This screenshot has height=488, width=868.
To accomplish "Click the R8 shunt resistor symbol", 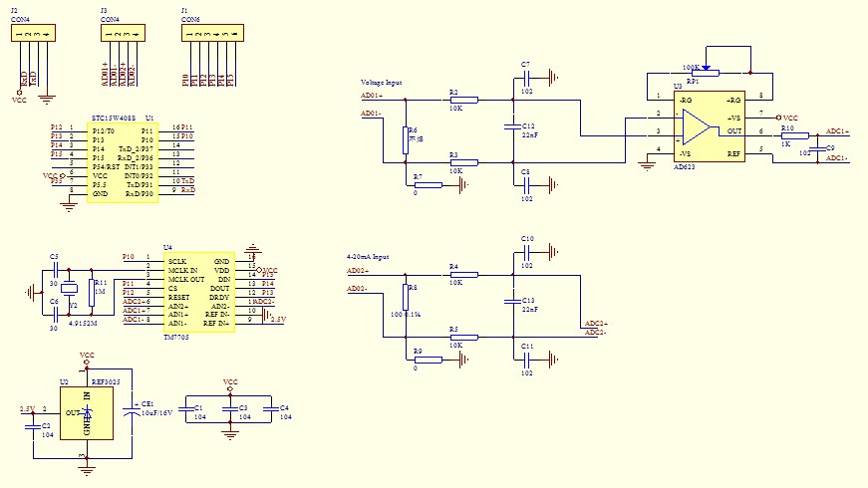I will [x=406, y=297].
